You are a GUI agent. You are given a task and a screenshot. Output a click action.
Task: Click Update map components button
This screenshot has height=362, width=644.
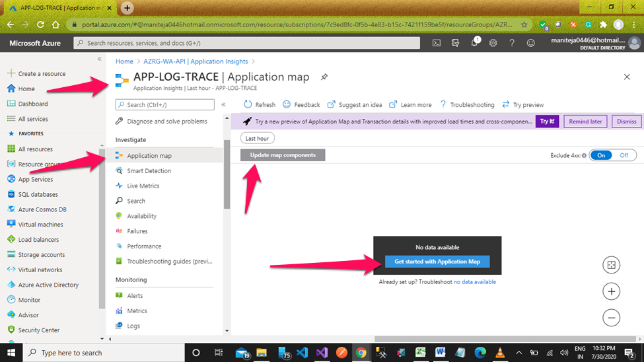tap(283, 155)
